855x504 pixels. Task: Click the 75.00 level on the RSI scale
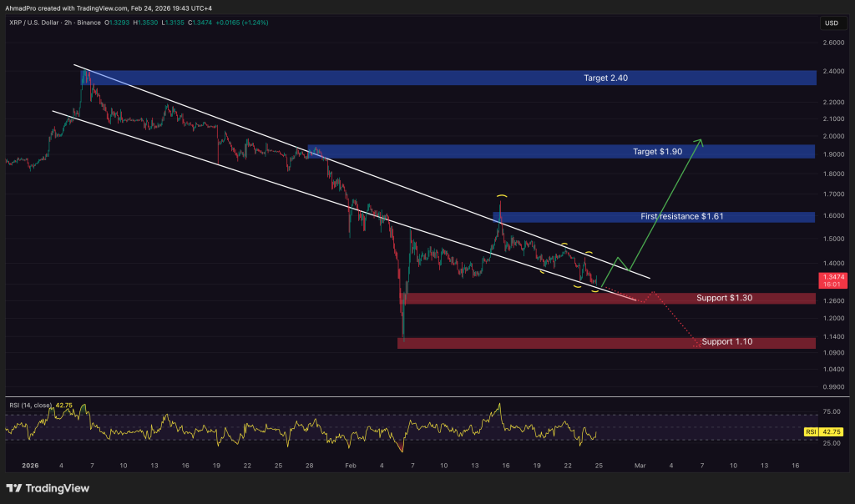(831, 411)
